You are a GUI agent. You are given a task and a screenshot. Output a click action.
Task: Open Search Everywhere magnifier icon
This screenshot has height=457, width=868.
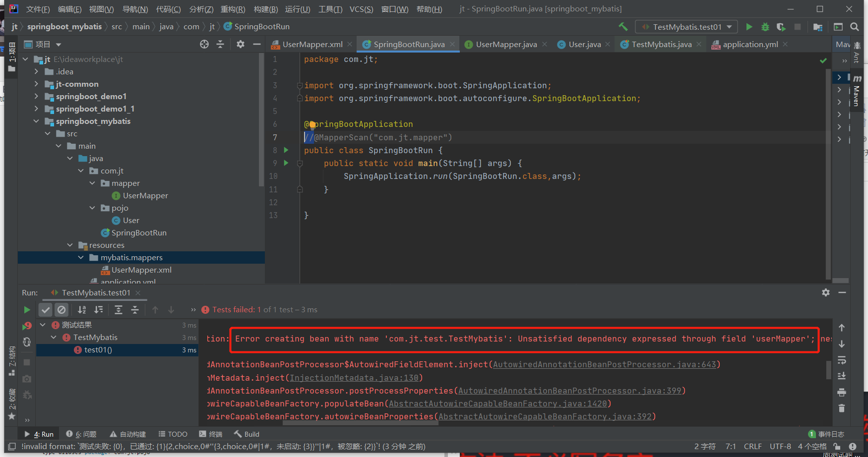coord(854,27)
